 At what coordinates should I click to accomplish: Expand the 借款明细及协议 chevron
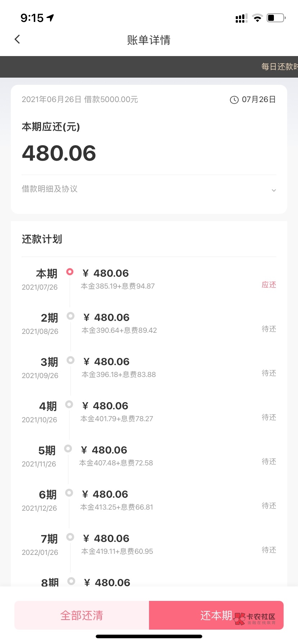point(274,190)
